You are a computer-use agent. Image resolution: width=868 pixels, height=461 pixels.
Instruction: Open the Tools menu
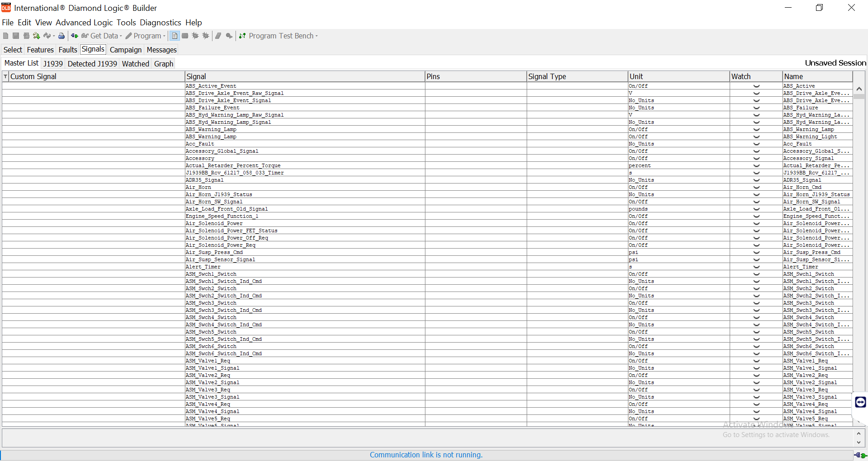click(126, 23)
